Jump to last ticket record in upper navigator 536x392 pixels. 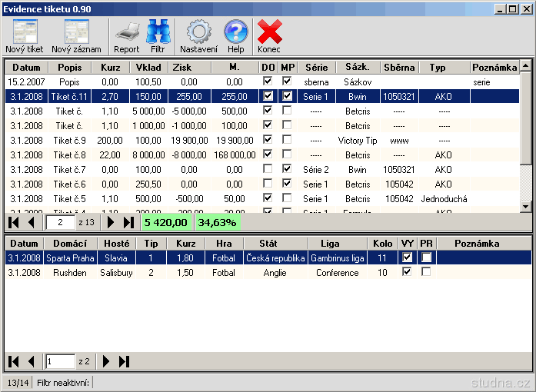pos(128,223)
